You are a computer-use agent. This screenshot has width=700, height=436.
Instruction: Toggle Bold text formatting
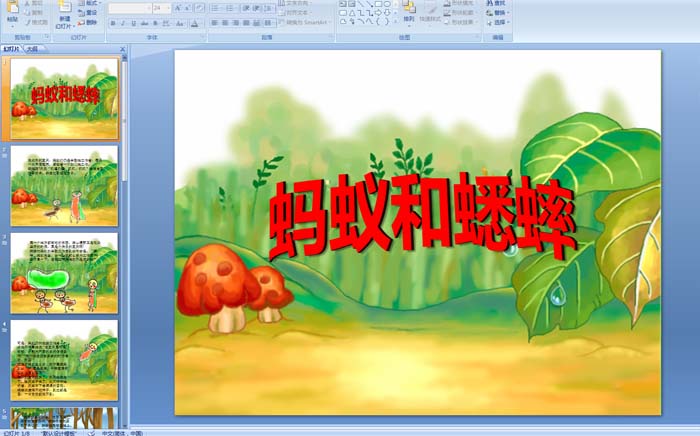(111, 22)
